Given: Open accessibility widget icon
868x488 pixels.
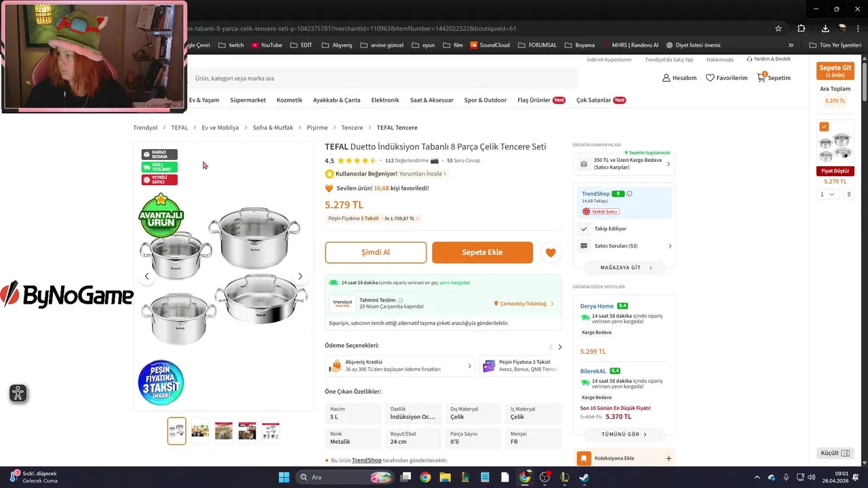Looking at the screenshot, I should click(18, 393).
